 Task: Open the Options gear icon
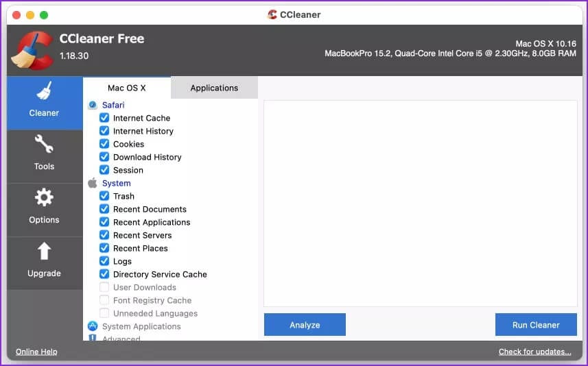point(44,197)
